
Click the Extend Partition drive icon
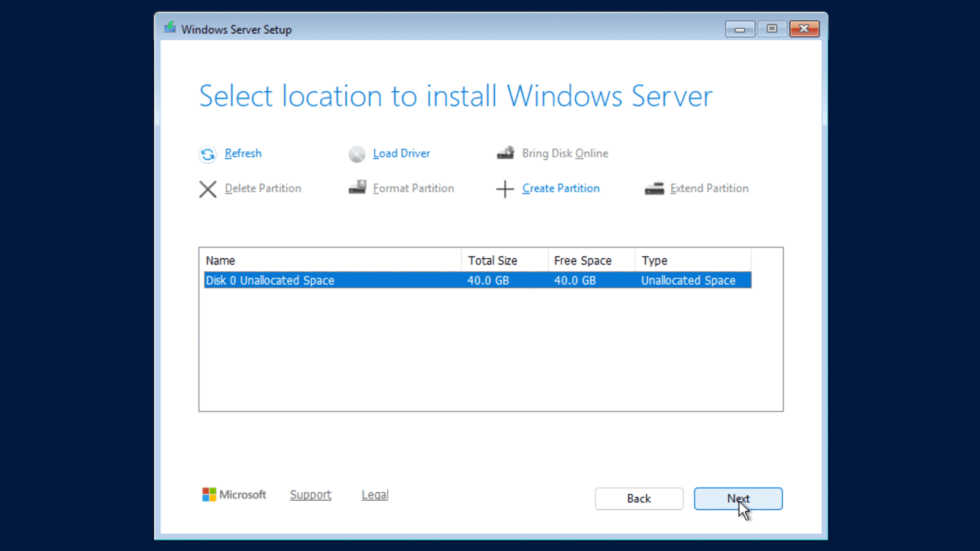[654, 189]
